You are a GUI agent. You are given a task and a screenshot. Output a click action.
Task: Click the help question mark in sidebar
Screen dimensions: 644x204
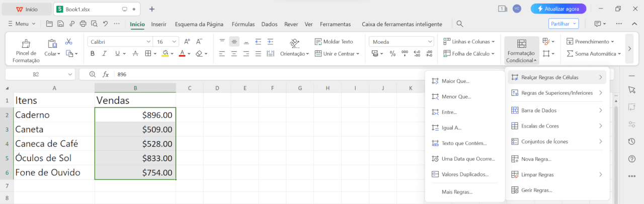[x=632, y=159]
